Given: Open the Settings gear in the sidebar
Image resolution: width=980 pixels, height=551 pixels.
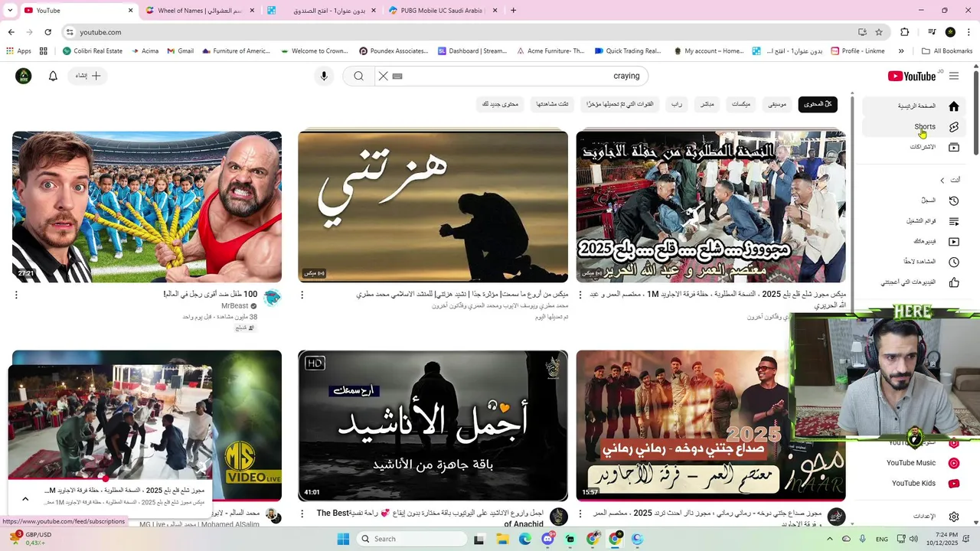Looking at the screenshot, I should (x=954, y=517).
